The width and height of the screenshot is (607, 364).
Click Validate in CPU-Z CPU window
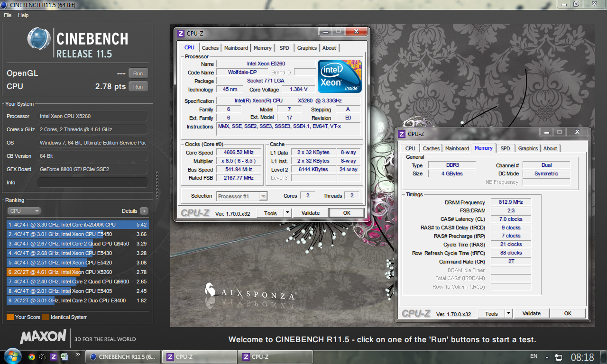click(x=311, y=213)
